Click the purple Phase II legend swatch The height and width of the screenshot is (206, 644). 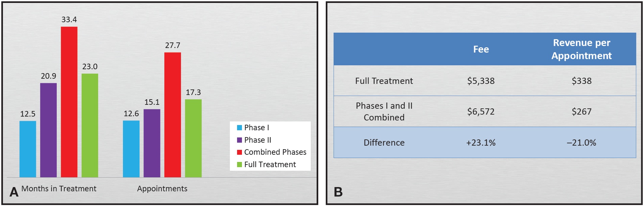(x=239, y=140)
